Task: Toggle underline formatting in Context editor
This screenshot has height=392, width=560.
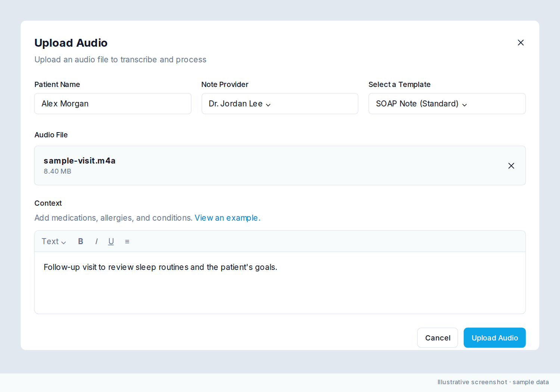Action: 111,242
